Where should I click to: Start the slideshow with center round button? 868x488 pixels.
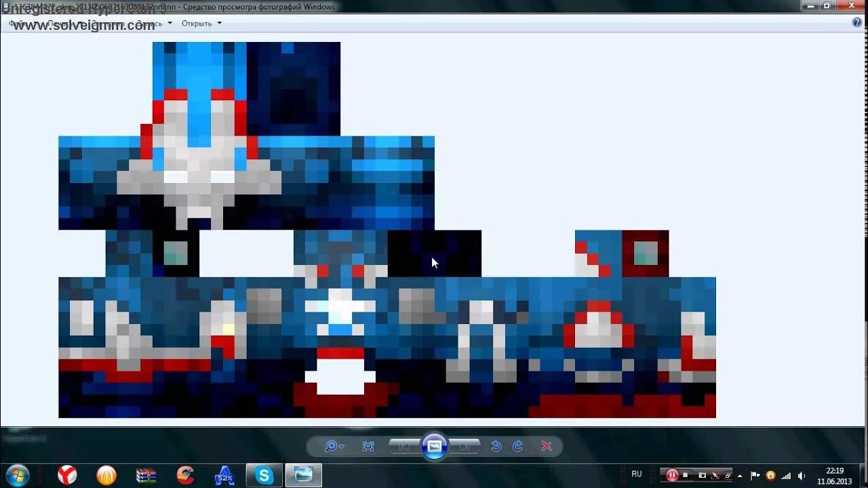coord(435,446)
